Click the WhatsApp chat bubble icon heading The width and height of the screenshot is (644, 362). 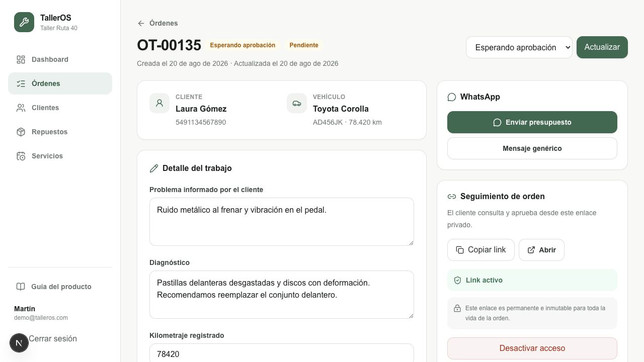click(452, 97)
